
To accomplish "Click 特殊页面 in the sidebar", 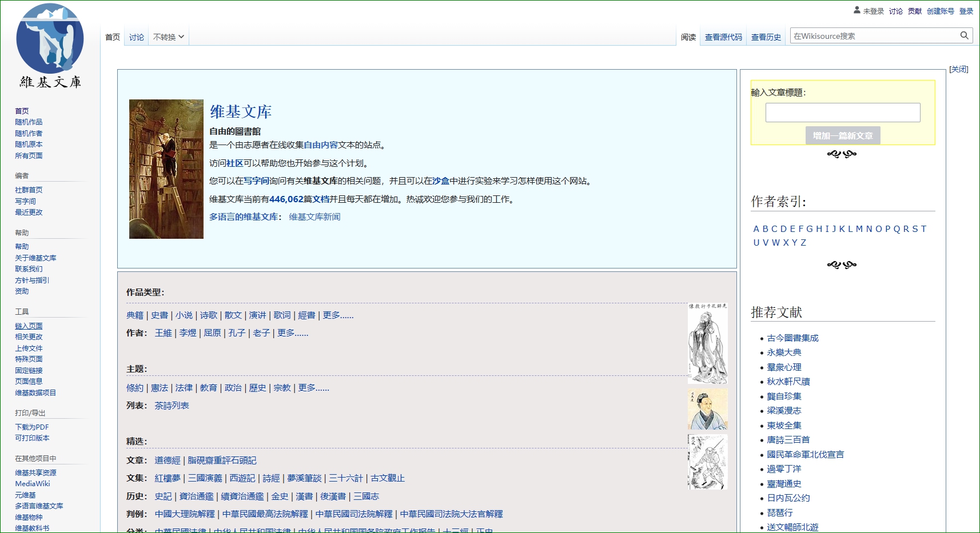I will (x=29, y=359).
